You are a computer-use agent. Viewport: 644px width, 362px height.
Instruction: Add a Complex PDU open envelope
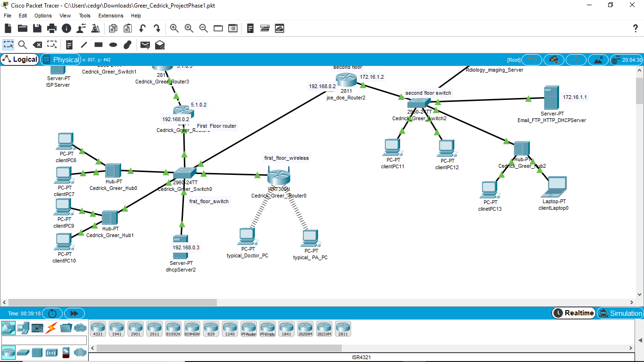click(160, 45)
